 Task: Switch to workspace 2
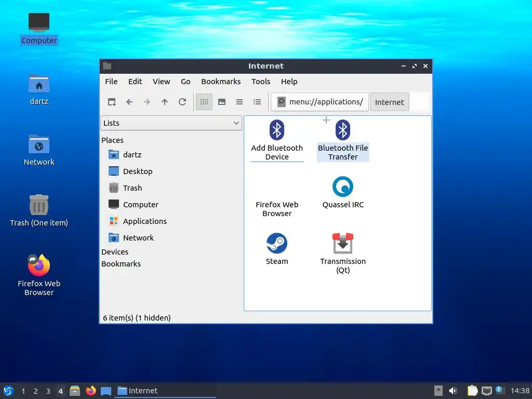[36, 391]
